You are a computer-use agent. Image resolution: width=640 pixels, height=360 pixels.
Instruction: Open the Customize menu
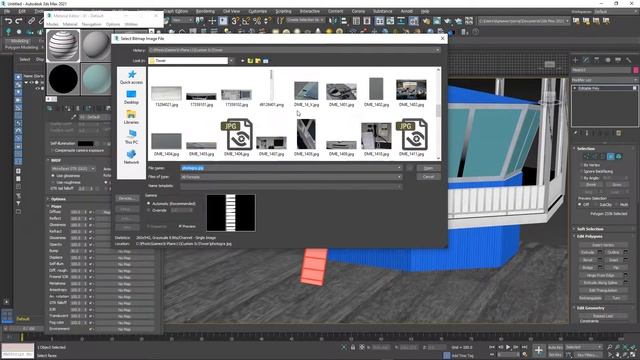pos(258,11)
